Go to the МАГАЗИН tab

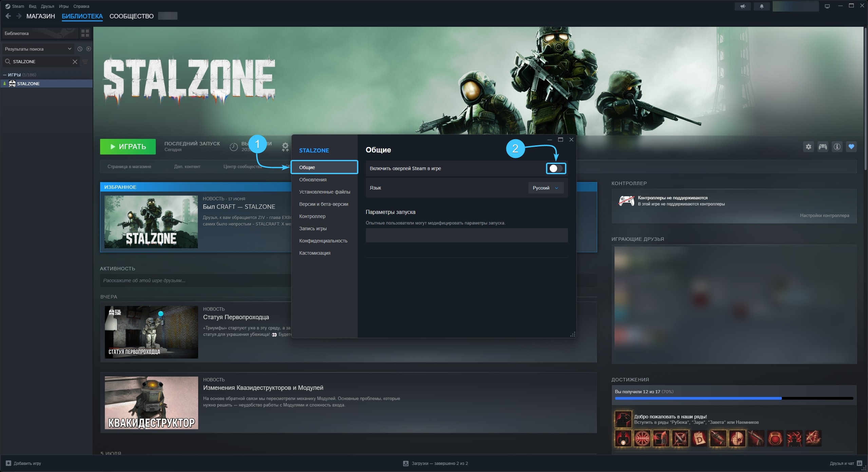click(x=41, y=16)
